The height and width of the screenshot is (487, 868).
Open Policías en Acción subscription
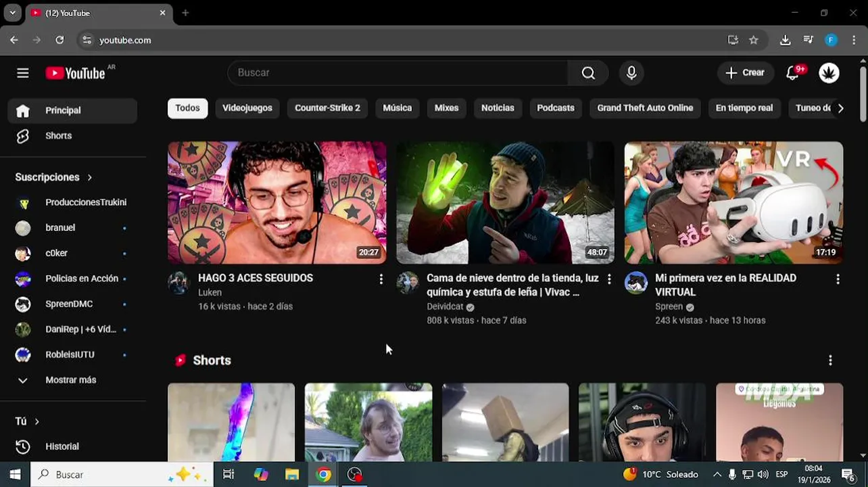[73, 279]
